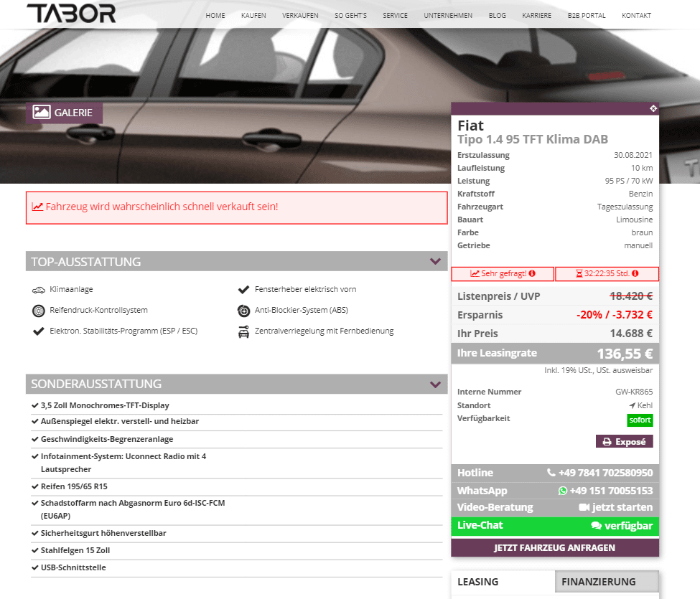Click the Fiat heading in vehicle card
The height and width of the screenshot is (599, 700).
point(470,126)
